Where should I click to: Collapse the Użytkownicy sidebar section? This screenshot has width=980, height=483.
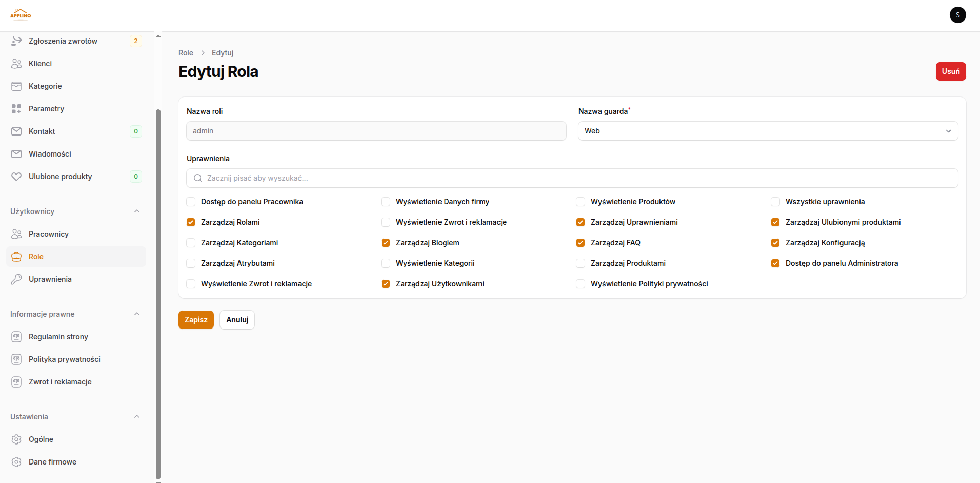coord(137,211)
